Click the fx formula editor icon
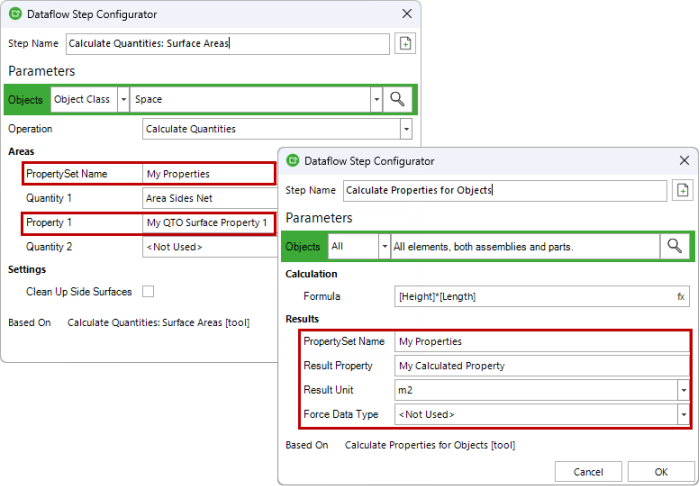The width and height of the screenshot is (700, 486). click(680, 296)
